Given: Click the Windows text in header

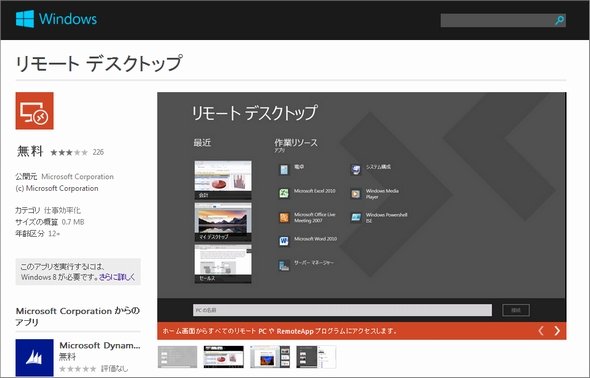Looking at the screenshot, I should (68, 19).
